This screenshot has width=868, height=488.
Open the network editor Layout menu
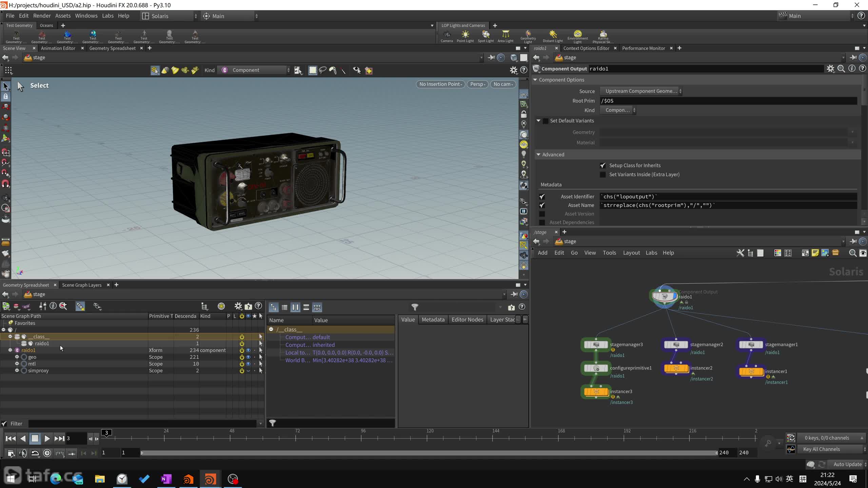click(631, 253)
